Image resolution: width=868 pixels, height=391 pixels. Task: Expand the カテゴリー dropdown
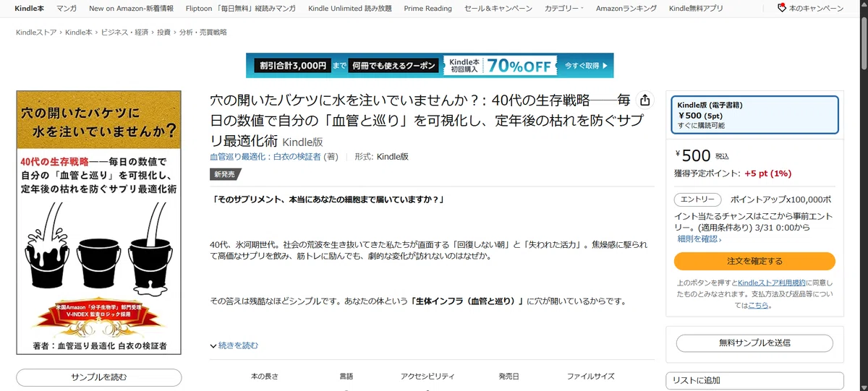click(x=564, y=9)
